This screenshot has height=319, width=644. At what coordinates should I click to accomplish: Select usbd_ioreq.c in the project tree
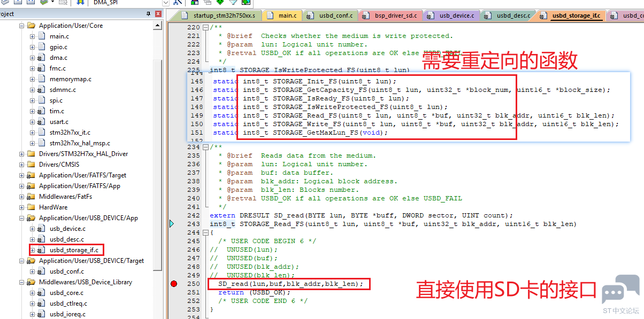(67, 314)
